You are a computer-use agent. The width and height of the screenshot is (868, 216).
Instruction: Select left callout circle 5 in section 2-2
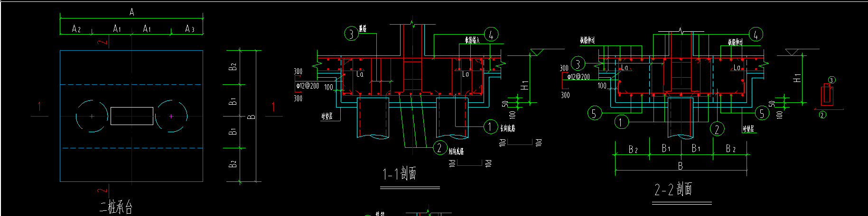pos(594,113)
